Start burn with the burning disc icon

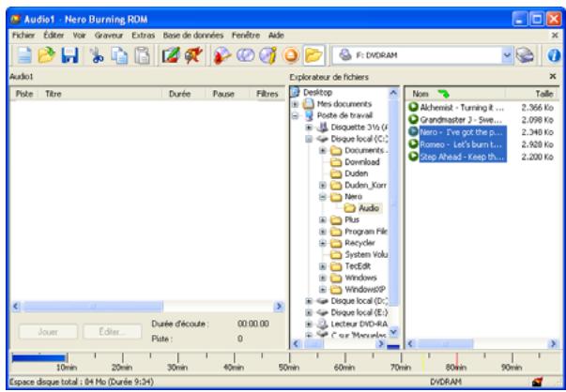click(x=222, y=55)
